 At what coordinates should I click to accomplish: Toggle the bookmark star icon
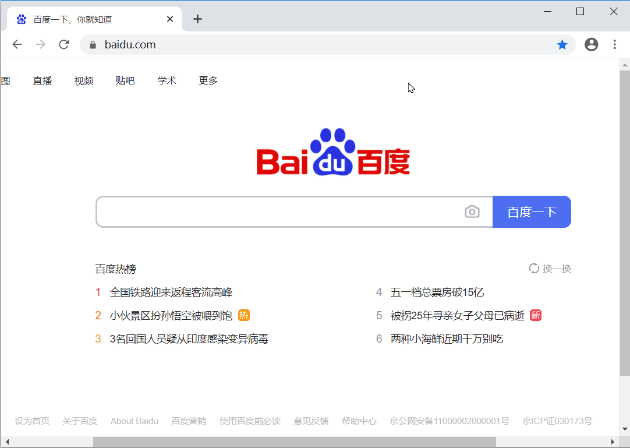tap(562, 45)
